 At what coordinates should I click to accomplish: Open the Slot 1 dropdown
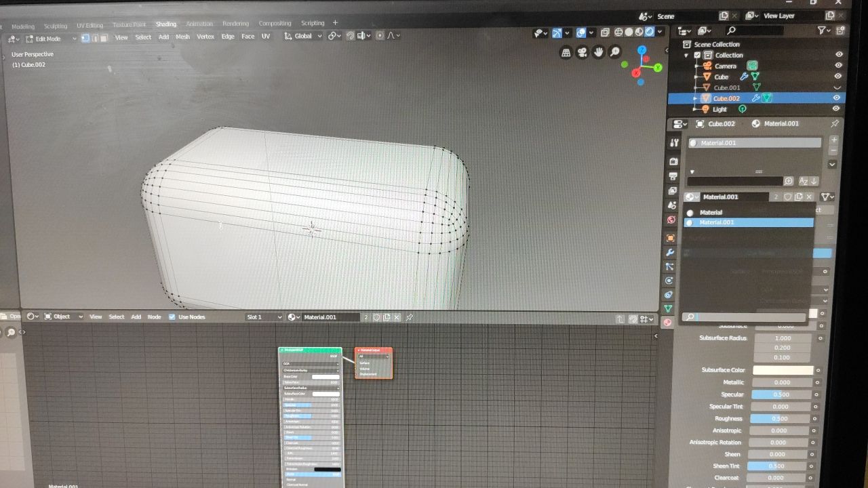(264, 317)
